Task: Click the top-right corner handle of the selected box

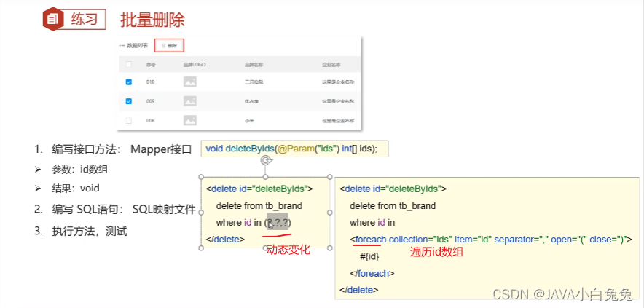Action: (330, 177)
